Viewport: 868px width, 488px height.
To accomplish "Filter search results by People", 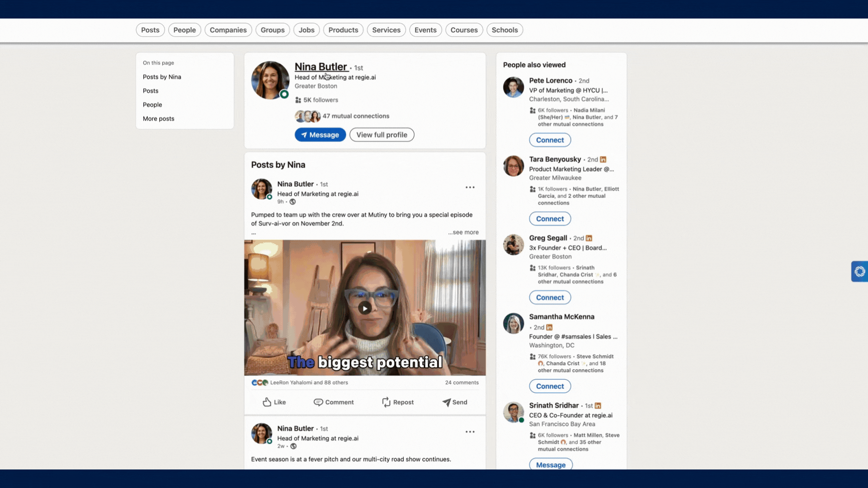I will (x=184, y=30).
